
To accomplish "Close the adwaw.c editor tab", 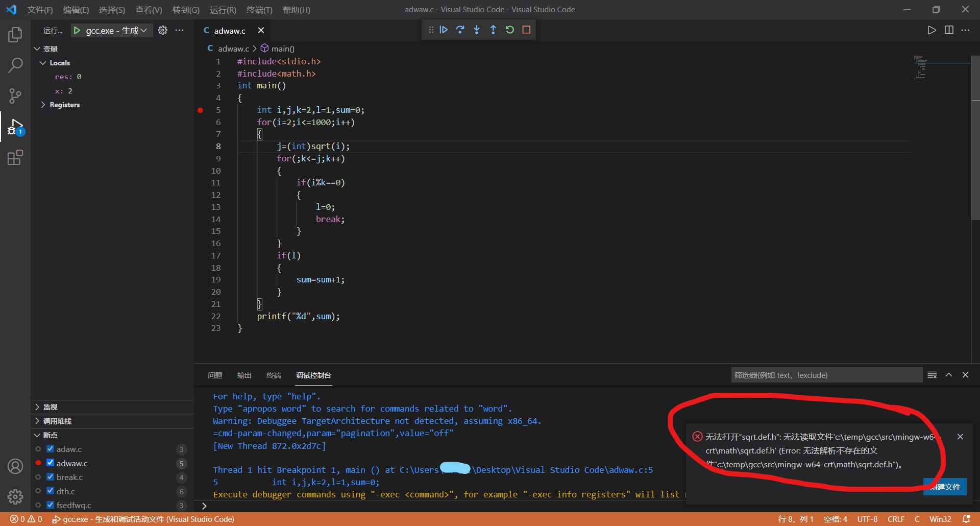I will click(261, 30).
